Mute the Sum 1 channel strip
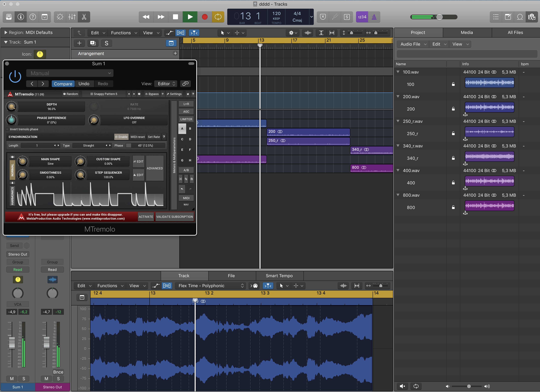Image resolution: width=540 pixels, height=392 pixels. pos(12,379)
